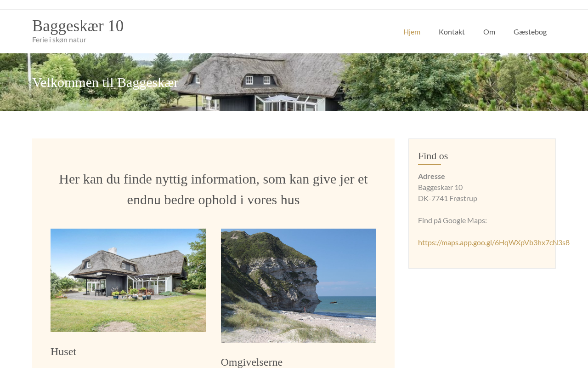Select the Omgivelserne heading
The image size is (588, 368).
252,362
